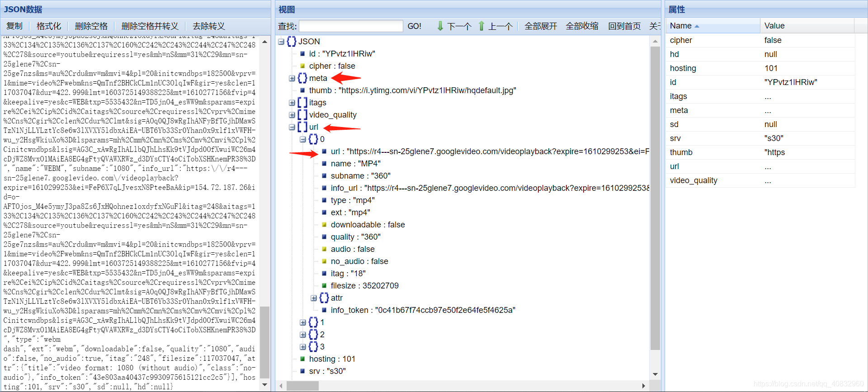Click the green down-arrow 下一个 icon

[440, 26]
